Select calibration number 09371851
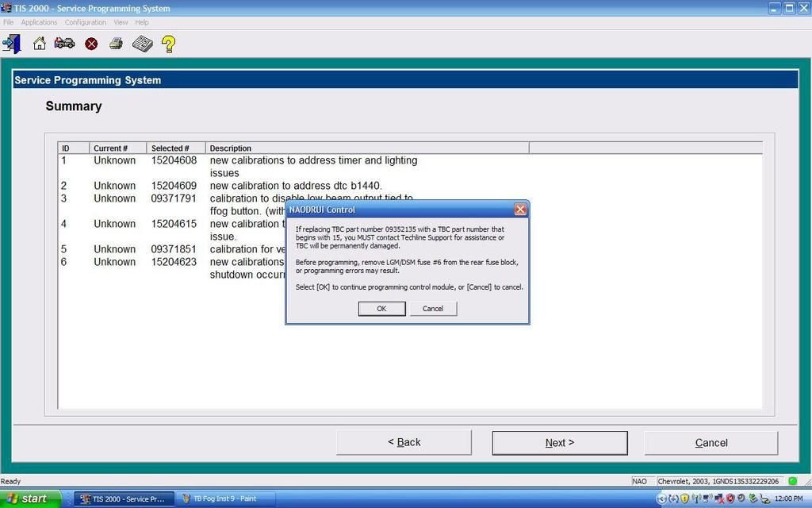Viewport: 812px width, 508px height. (174, 249)
